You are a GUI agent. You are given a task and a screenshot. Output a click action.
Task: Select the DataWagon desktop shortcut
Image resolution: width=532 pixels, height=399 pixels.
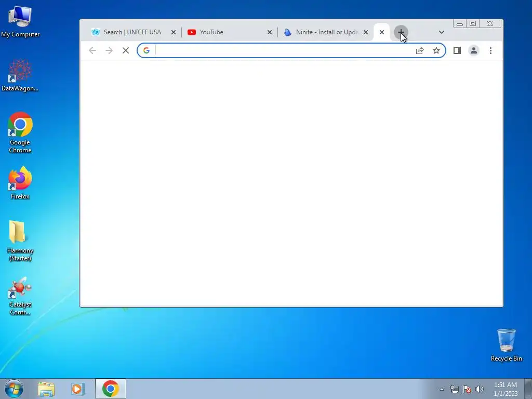(x=20, y=75)
